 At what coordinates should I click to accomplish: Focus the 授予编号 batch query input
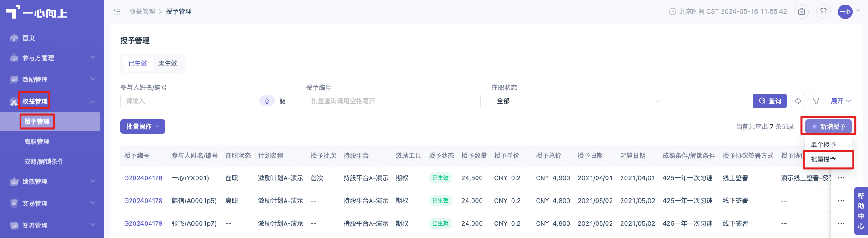click(x=393, y=101)
